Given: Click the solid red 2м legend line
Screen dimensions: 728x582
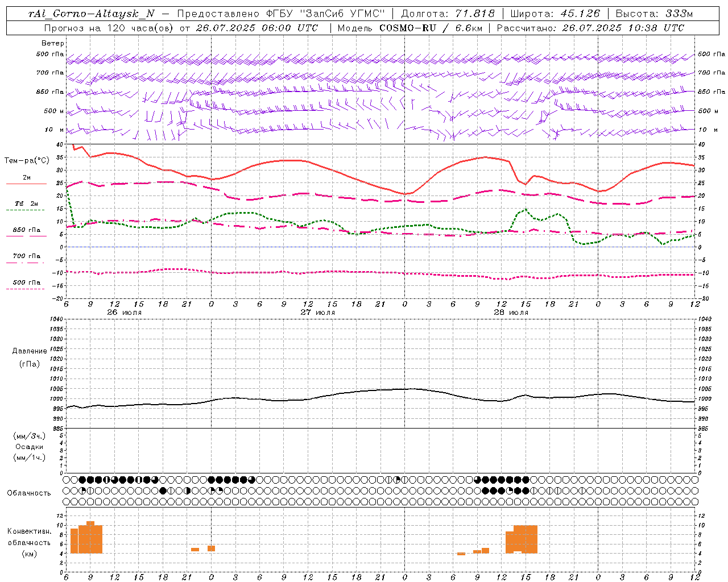Looking at the screenshot, I should (26, 184).
